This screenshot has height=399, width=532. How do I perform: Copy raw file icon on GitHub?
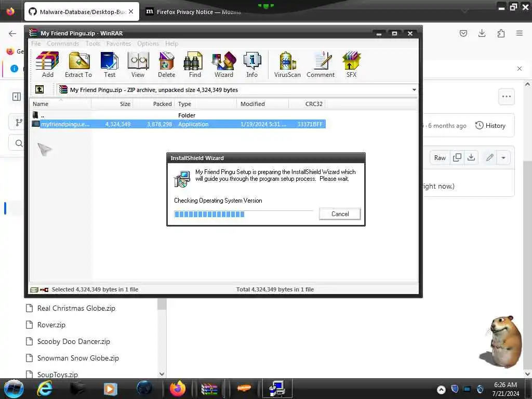click(x=457, y=157)
